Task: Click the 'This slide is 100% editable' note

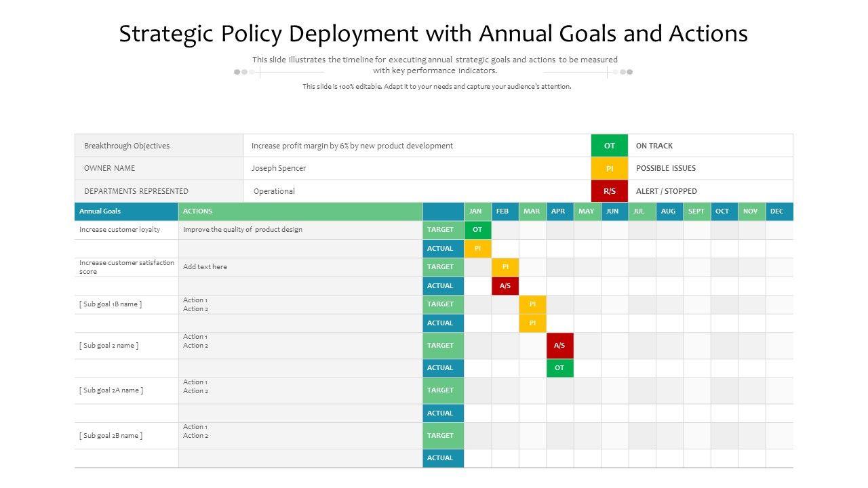Action: pos(437,87)
